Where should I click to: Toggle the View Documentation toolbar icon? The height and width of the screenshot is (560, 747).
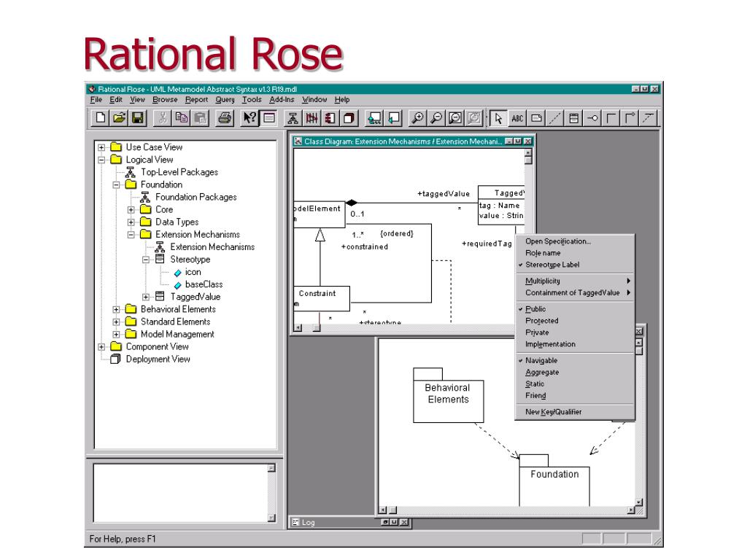click(x=268, y=117)
